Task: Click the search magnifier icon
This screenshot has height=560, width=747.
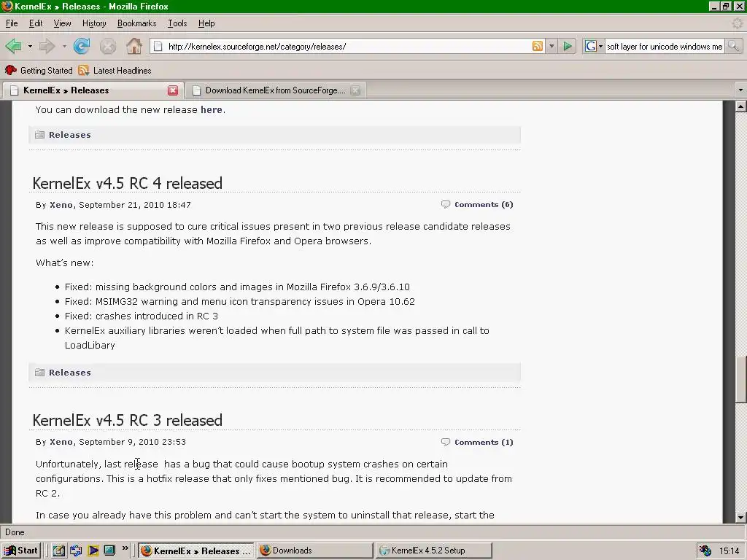Action: (x=734, y=46)
